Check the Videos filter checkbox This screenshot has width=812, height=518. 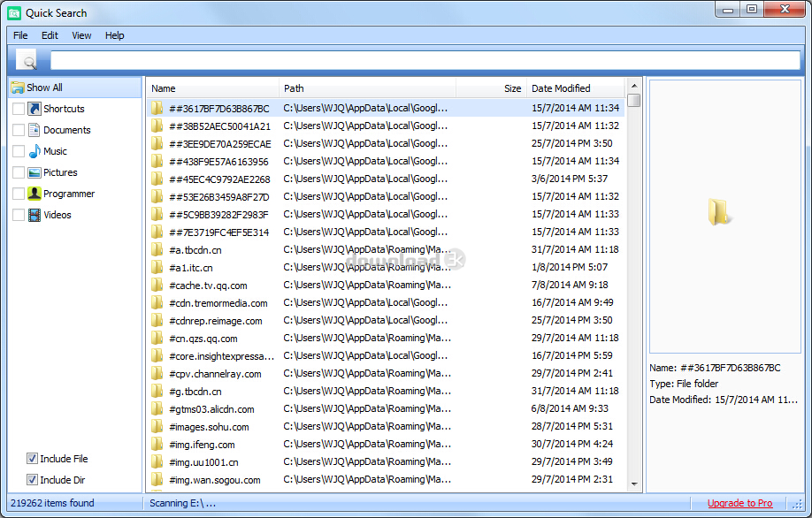coord(19,215)
